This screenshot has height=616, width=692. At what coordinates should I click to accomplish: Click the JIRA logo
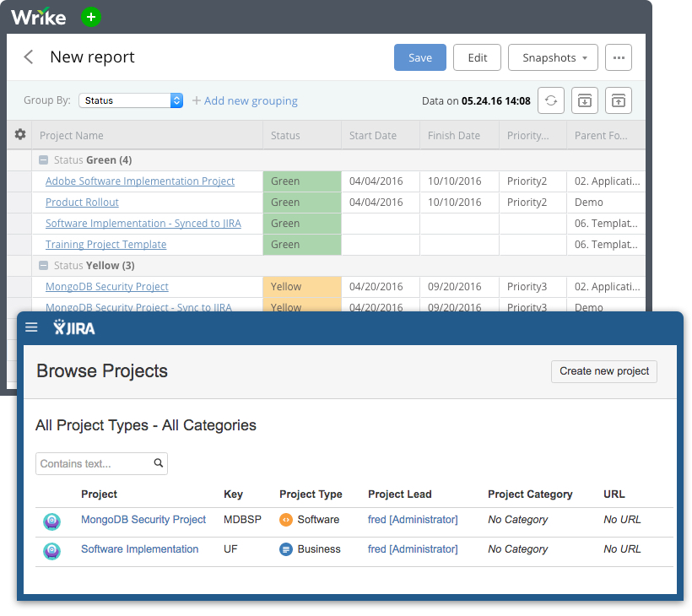click(74, 328)
